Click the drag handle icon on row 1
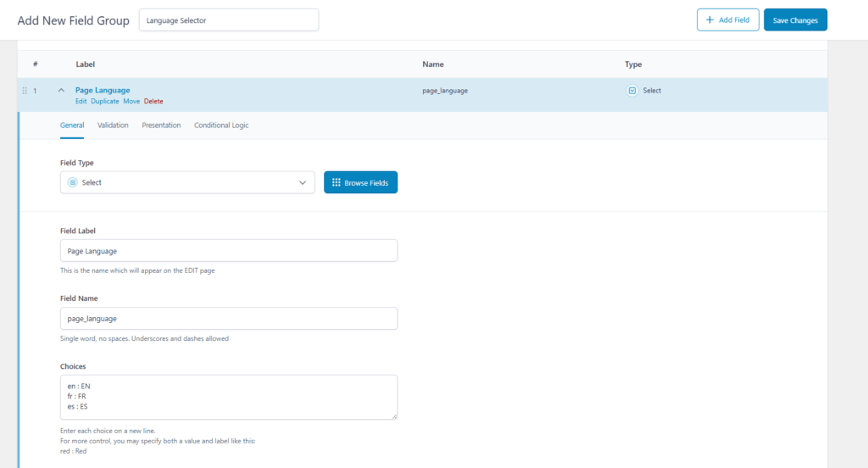868x468 pixels. tap(25, 91)
